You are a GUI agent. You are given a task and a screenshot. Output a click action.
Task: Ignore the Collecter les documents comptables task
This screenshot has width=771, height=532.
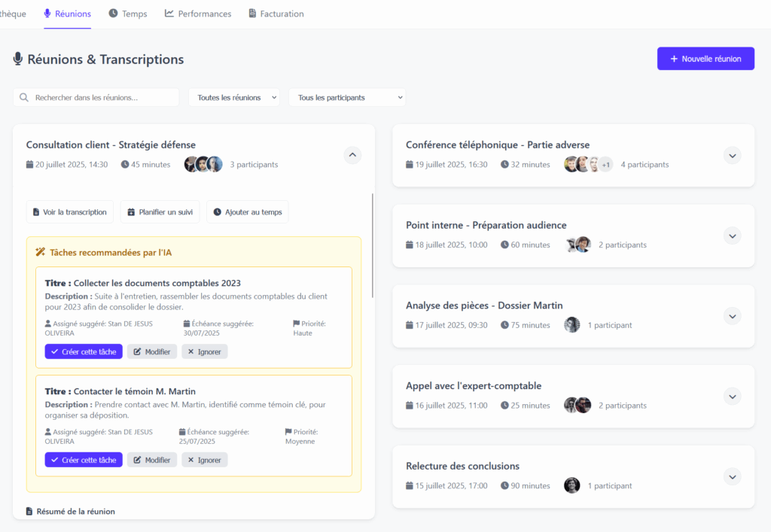205,351
